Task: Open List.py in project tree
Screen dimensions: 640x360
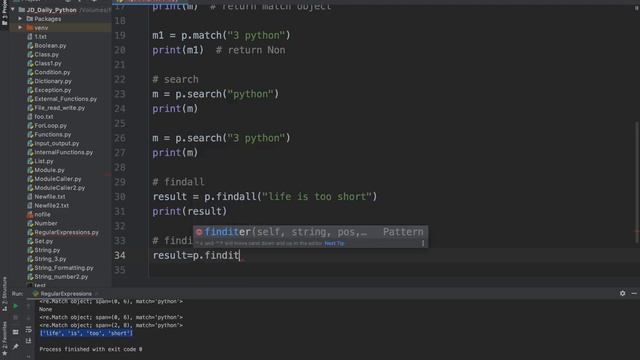Action: pos(40,161)
